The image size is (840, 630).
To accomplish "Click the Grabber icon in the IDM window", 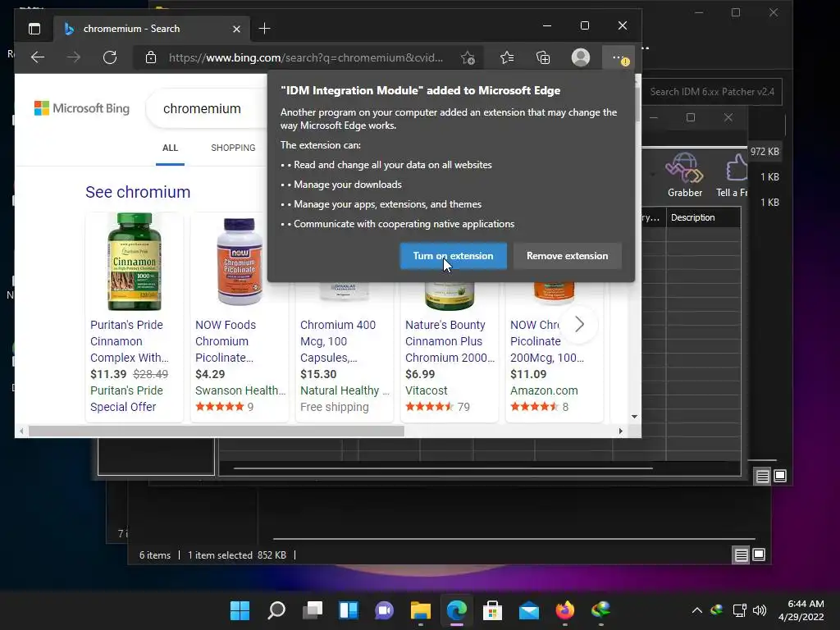I will click(x=685, y=175).
